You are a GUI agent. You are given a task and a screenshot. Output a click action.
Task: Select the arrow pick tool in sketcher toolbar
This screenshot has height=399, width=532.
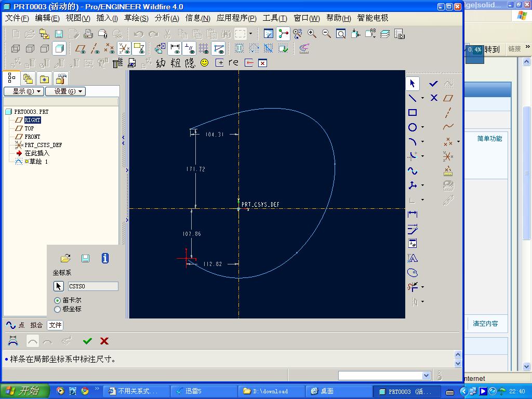coord(413,84)
